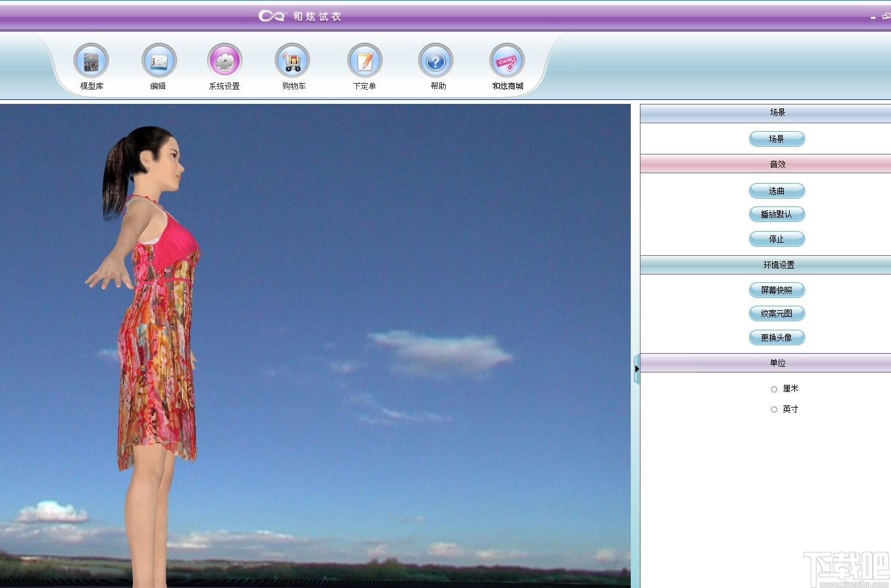
Task: Click the 停止 stop button
Action: [777, 239]
